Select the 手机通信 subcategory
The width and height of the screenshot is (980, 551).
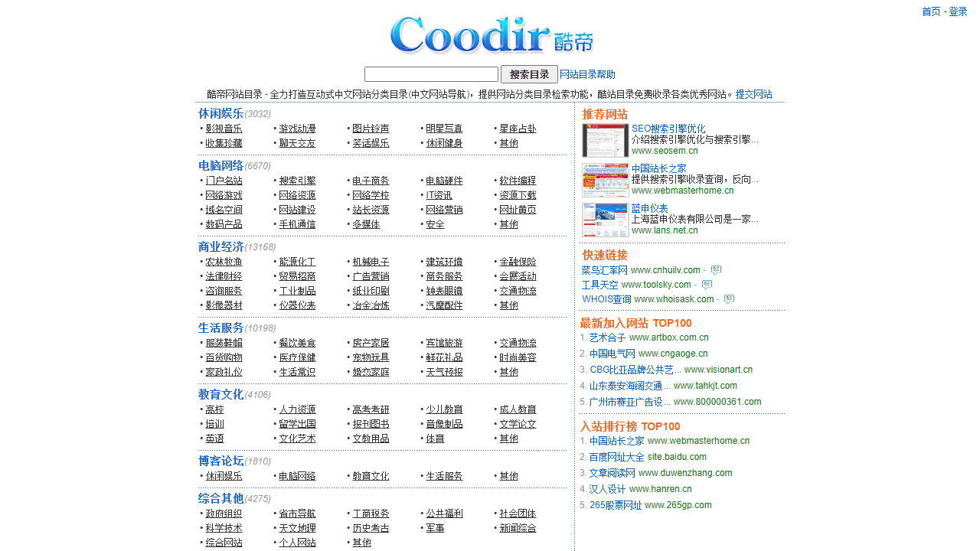[x=297, y=224]
